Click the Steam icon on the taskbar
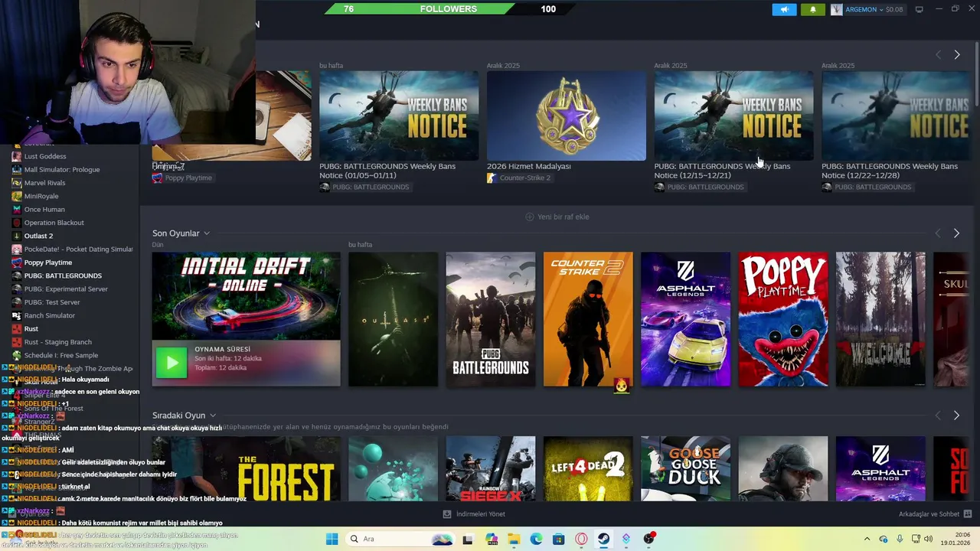This screenshot has height=551, width=980. tap(603, 539)
